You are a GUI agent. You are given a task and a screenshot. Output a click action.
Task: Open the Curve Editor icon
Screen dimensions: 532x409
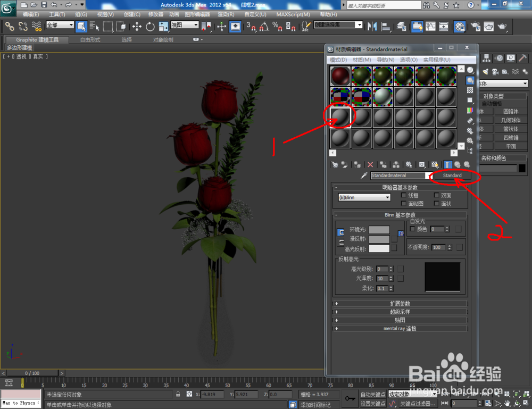tap(430, 27)
